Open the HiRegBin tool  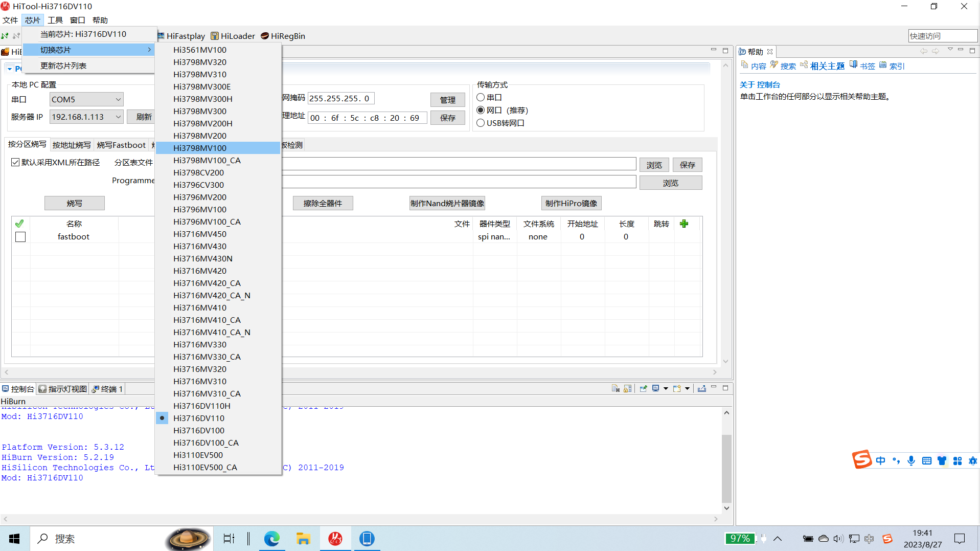tap(283, 36)
